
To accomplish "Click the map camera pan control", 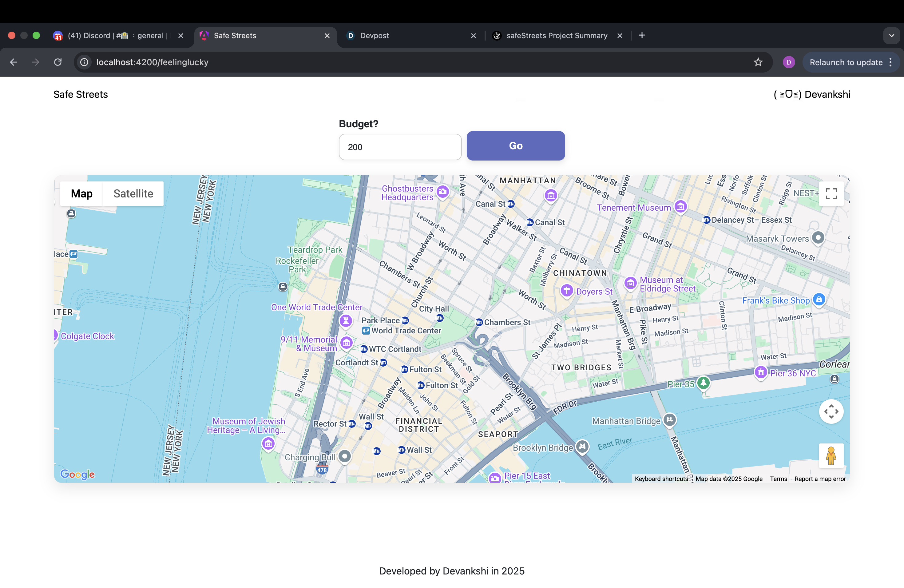I will [x=831, y=411].
